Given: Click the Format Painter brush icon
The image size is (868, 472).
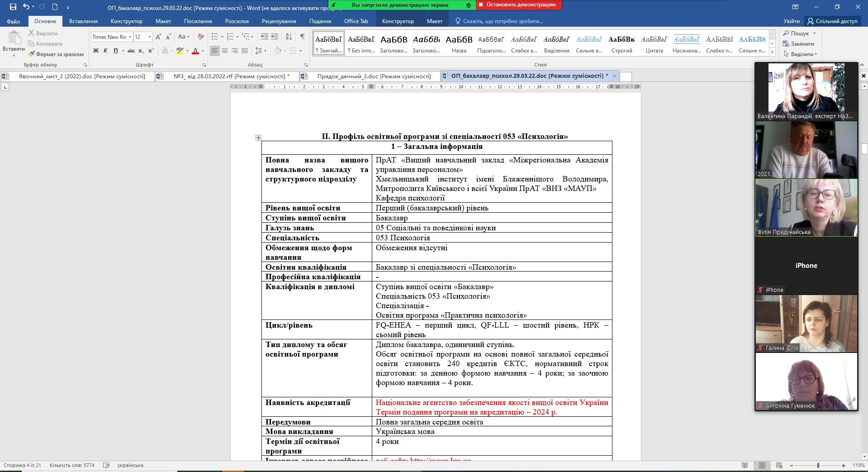Looking at the screenshot, I should click(x=31, y=54).
